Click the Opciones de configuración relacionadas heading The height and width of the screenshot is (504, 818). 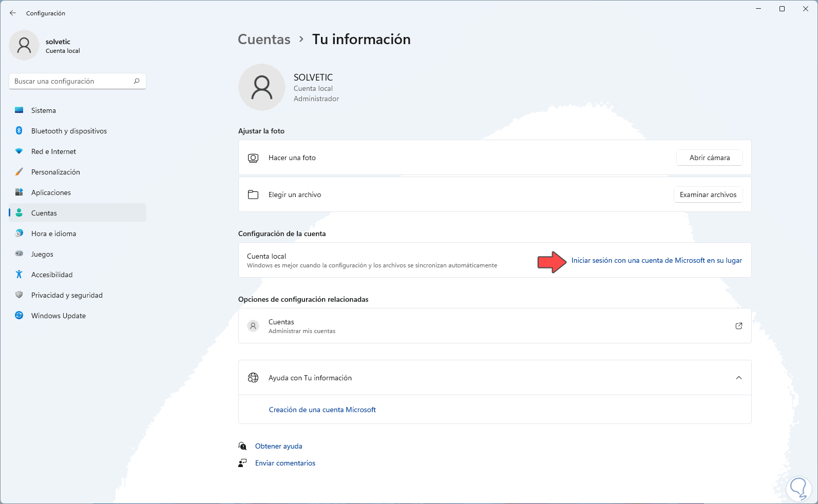point(303,299)
